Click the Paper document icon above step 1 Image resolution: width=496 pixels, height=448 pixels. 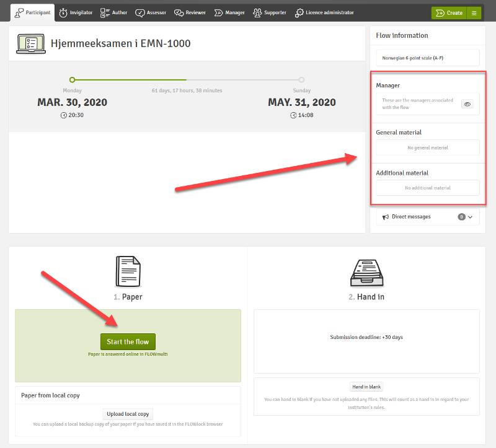click(128, 271)
